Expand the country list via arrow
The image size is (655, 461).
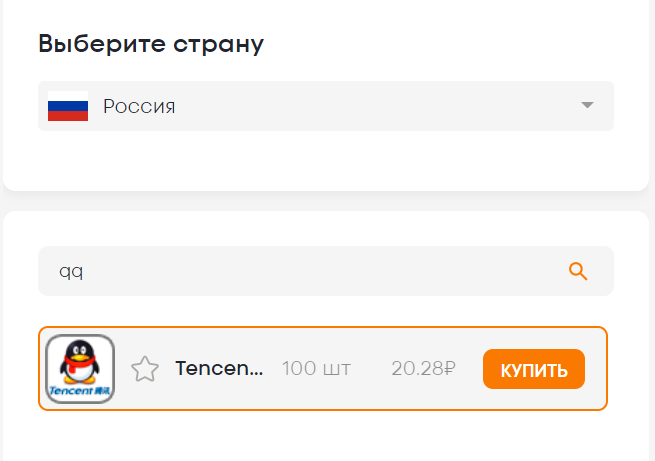pyautogui.click(x=587, y=105)
